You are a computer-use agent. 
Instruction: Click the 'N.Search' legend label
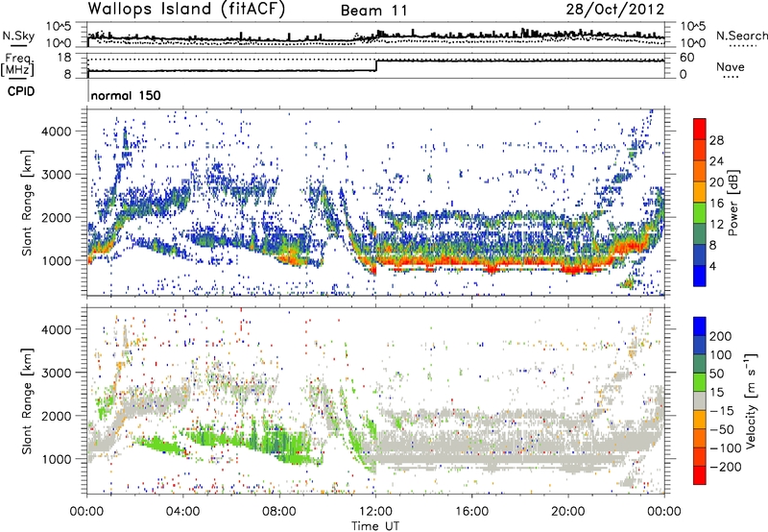[x=741, y=36]
